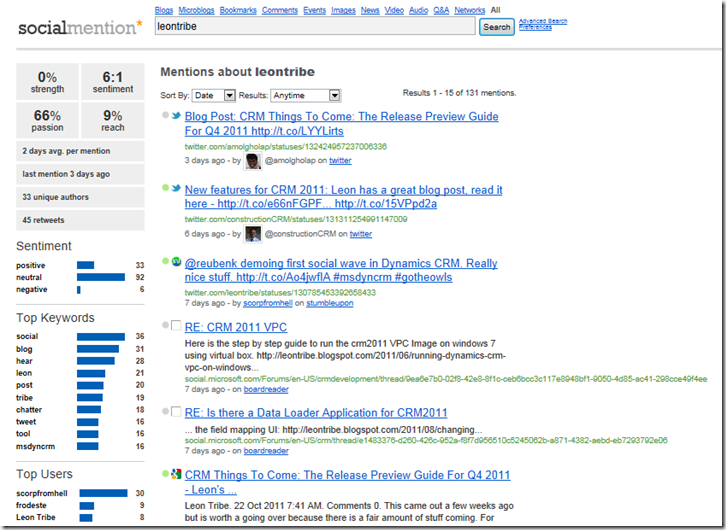Select the Q&A tab
Screen dimensions: 726x530
(x=441, y=10)
